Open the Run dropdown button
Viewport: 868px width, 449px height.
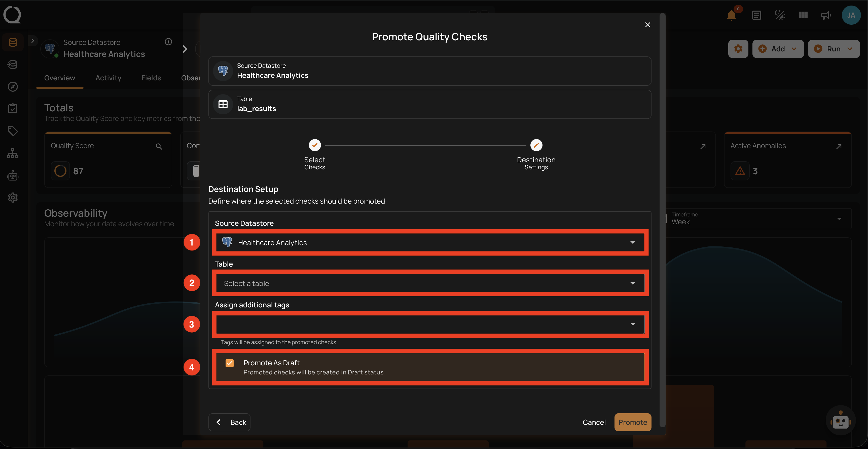pos(834,49)
